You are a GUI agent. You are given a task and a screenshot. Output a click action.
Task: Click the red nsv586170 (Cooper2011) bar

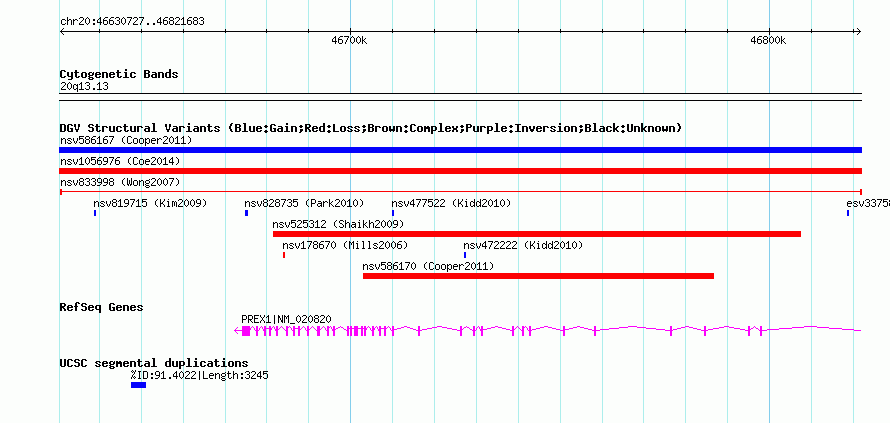pos(538,276)
